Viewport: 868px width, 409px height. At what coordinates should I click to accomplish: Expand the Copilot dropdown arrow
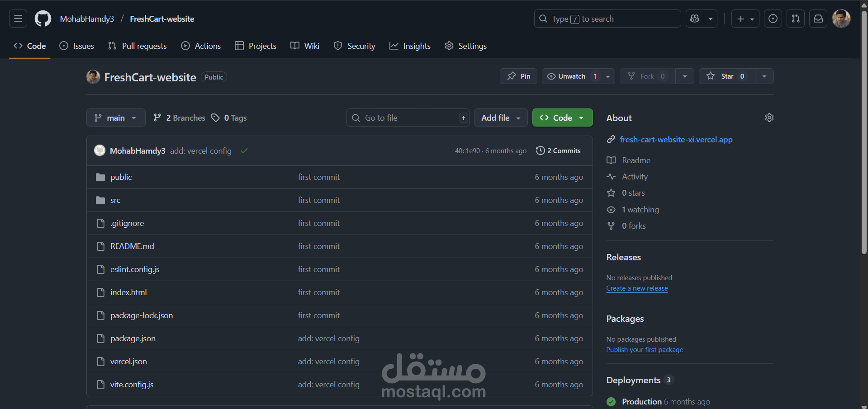711,19
